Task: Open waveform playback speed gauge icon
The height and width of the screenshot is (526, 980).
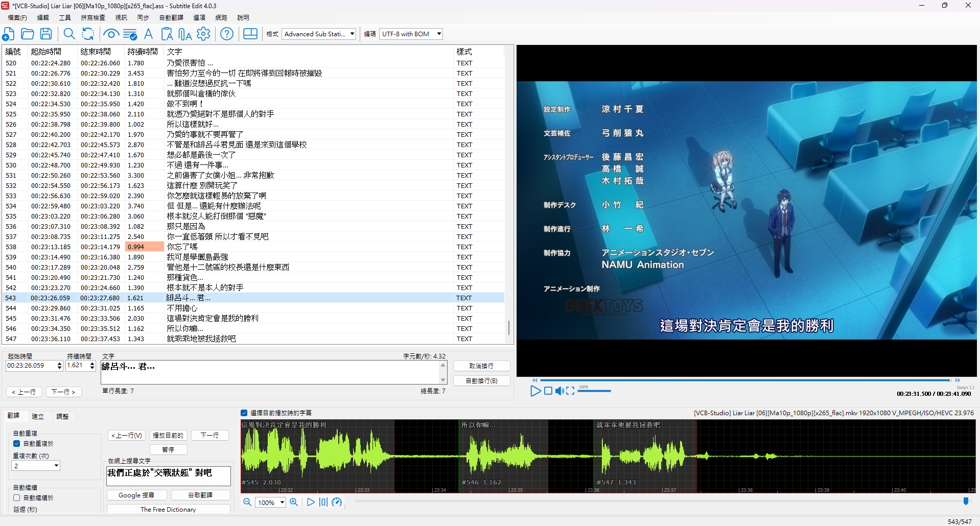Action: (337, 503)
